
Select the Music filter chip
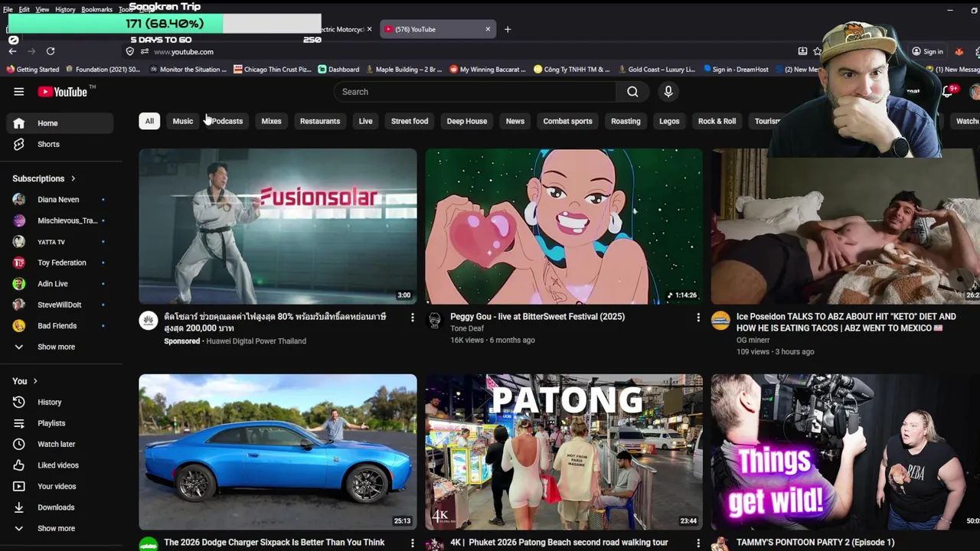(x=183, y=121)
